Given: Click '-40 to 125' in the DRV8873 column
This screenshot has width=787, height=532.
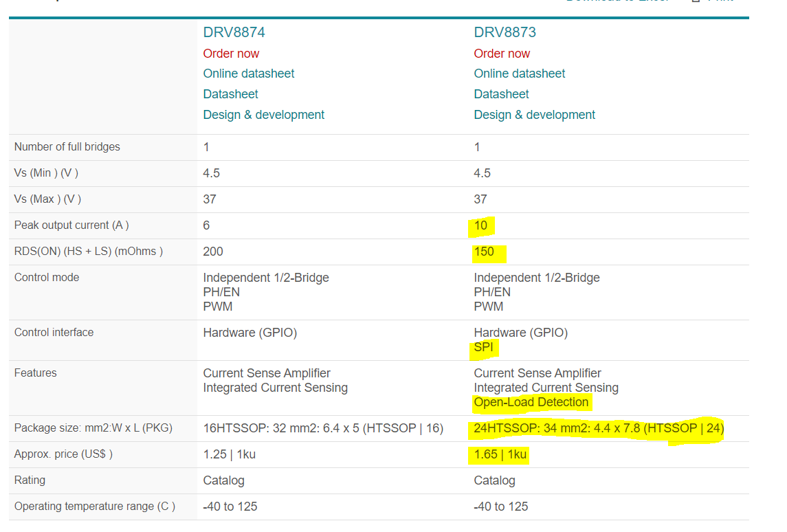Looking at the screenshot, I should pyautogui.click(x=501, y=507).
